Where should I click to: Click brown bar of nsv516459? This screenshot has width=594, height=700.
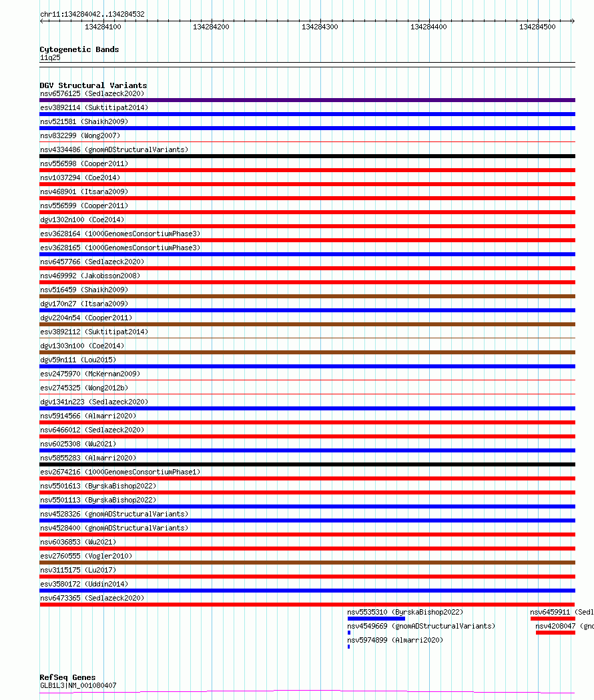coord(307,296)
